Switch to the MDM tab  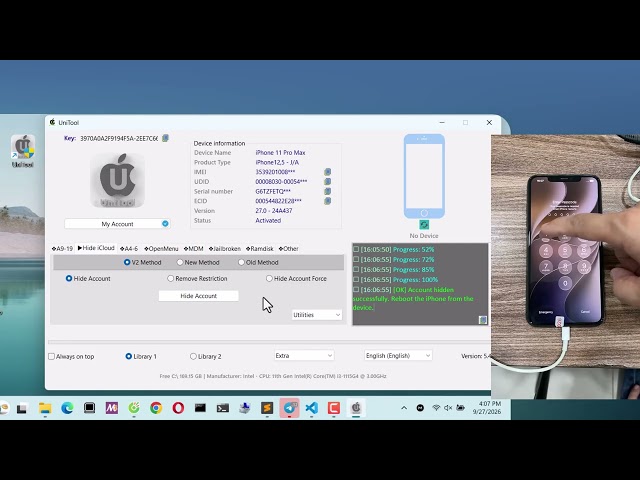coord(193,249)
